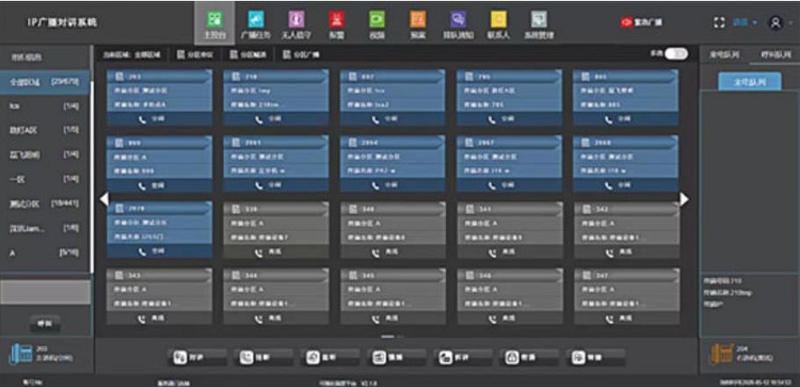The height and width of the screenshot is (387, 800).
Task: Select the 分区 toolbar item next to 当前区域 label
Action: 195,55
